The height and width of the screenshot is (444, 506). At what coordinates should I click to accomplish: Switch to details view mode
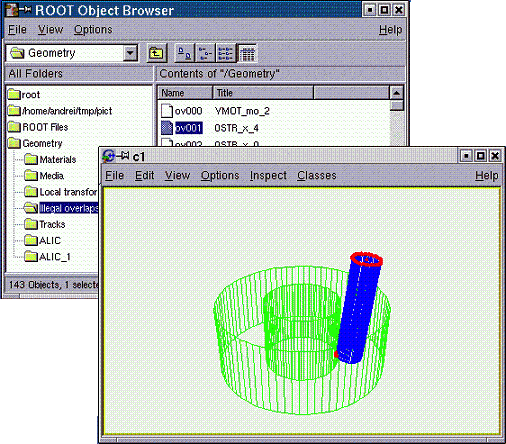tap(247, 53)
